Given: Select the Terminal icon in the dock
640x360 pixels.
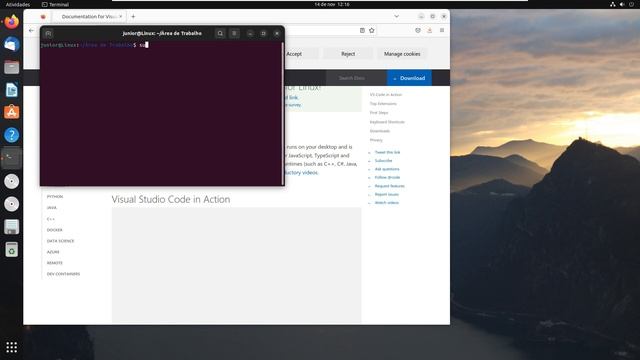Looking at the screenshot, I should (x=11, y=158).
